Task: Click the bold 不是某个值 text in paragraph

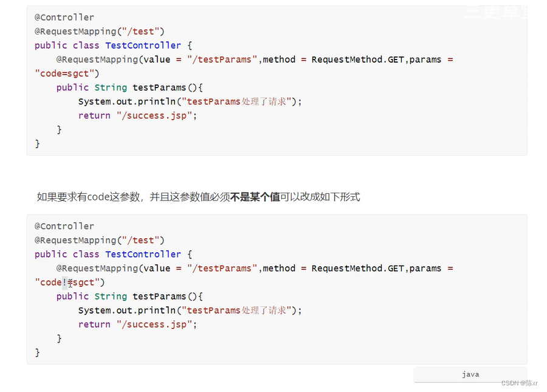Action: point(255,196)
